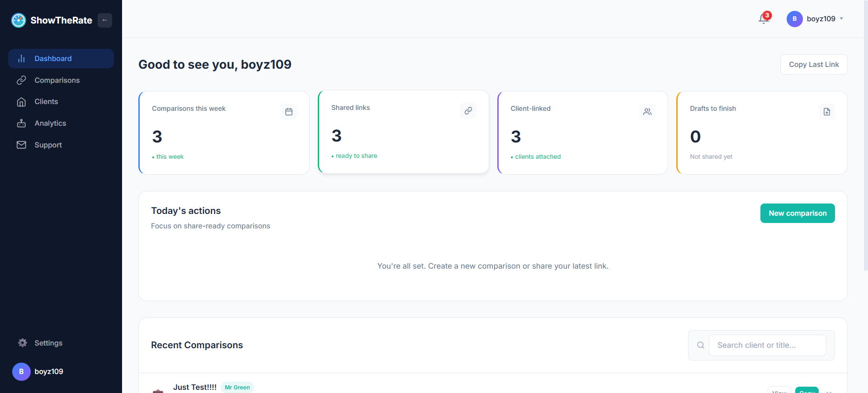Image resolution: width=868 pixels, height=393 pixels.
Task: Click the search magnifier icon
Action: tap(701, 346)
